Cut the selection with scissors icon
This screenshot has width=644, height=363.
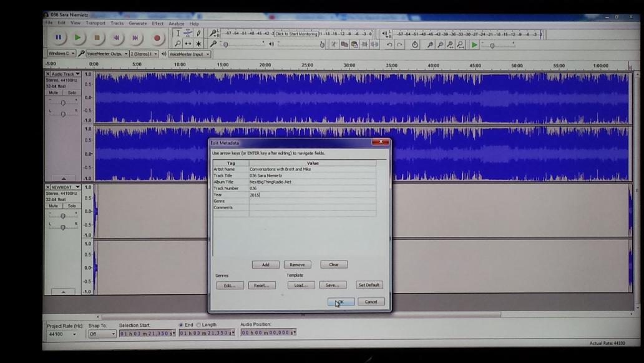coord(334,44)
